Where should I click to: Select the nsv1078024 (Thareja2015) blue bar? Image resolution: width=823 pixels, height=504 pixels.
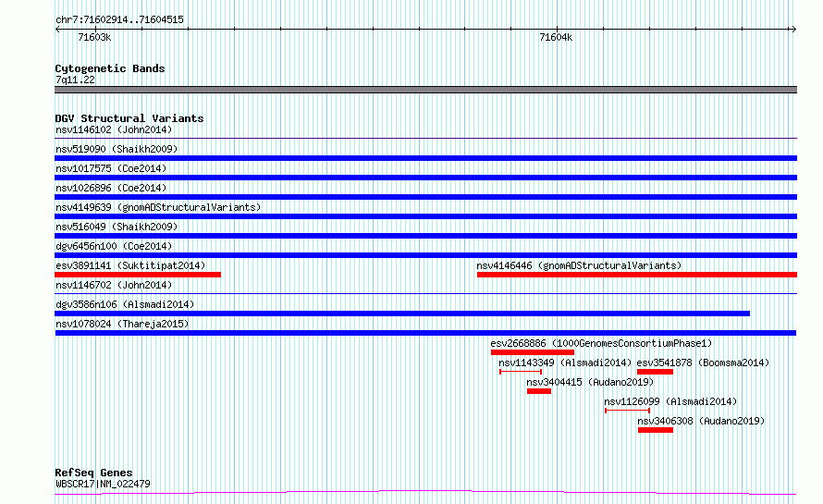[425, 333]
